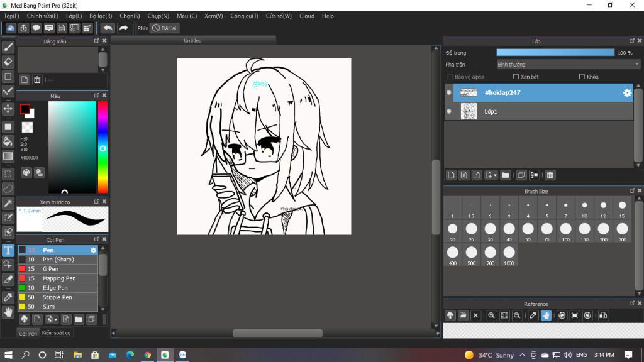Open a reference image with the folder icon
The image size is (644, 362).
tap(463, 315)
